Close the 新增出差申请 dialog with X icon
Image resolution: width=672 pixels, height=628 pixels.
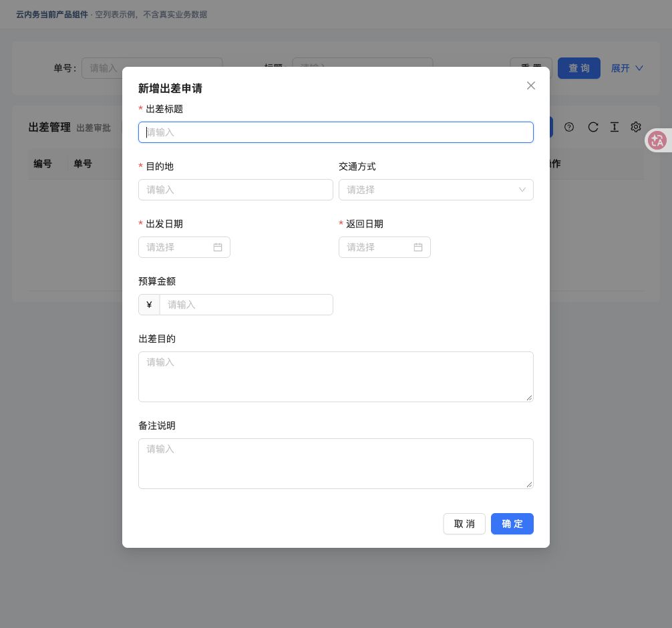click(530, 86)
